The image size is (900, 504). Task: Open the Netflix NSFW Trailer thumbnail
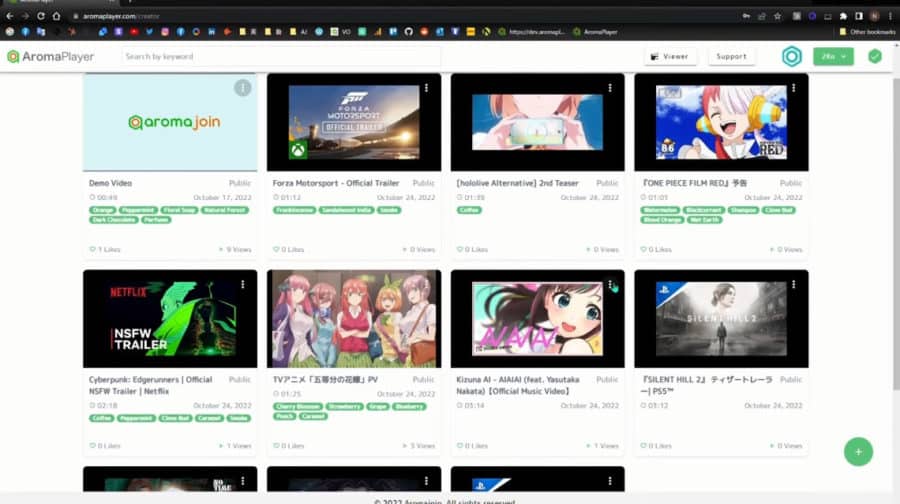point(170,319)
